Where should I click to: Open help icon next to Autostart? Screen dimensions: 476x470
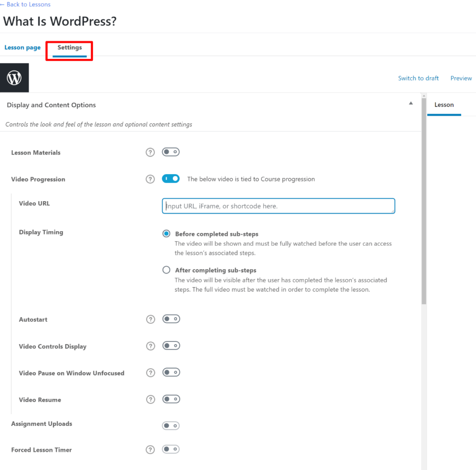click(x=150, y=320)
